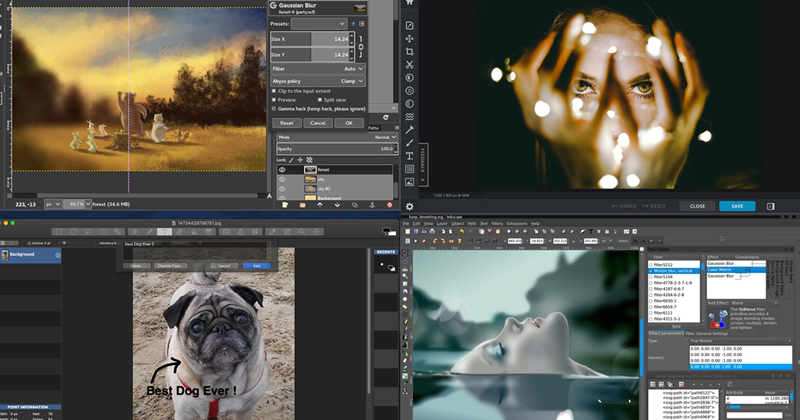Adjust the Size X slider in Gaussian Blur
The width and height of the screenshot is (800, 420).
pos(312,39)
